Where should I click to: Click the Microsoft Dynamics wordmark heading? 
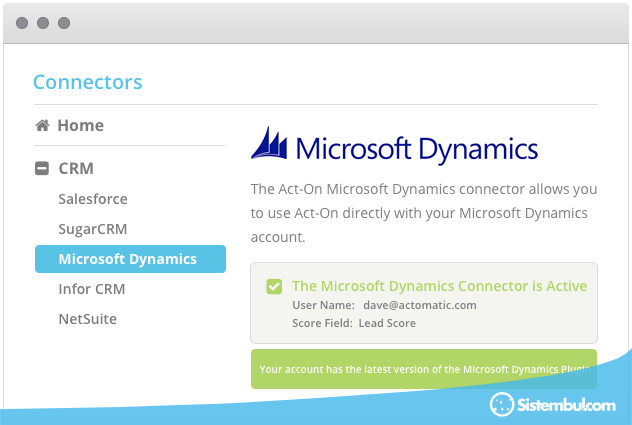tap(417, 149)
